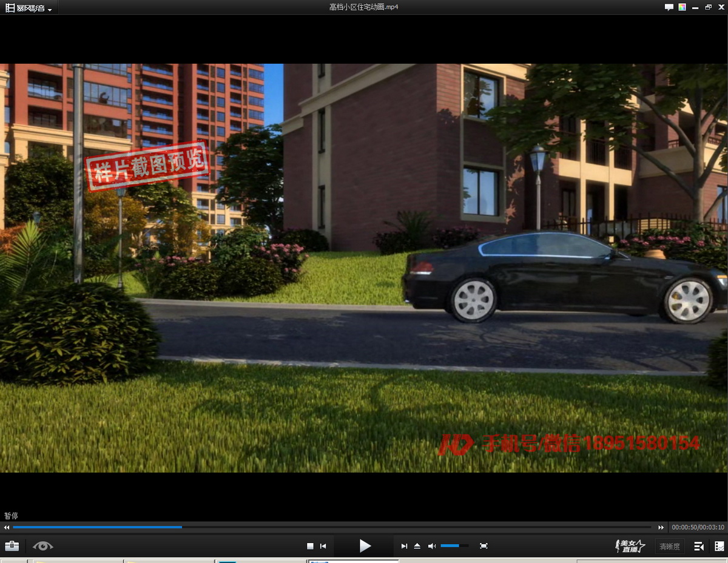The width and height of the screenshot is (728, 563).
Task: Click the 清晰度 quality button
Action: (669, 547)
